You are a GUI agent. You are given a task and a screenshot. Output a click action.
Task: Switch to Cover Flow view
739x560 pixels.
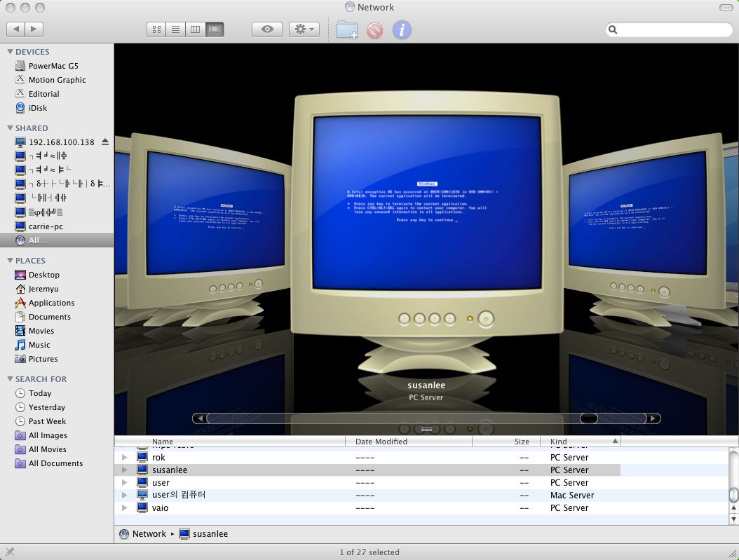tap(215, 29)
